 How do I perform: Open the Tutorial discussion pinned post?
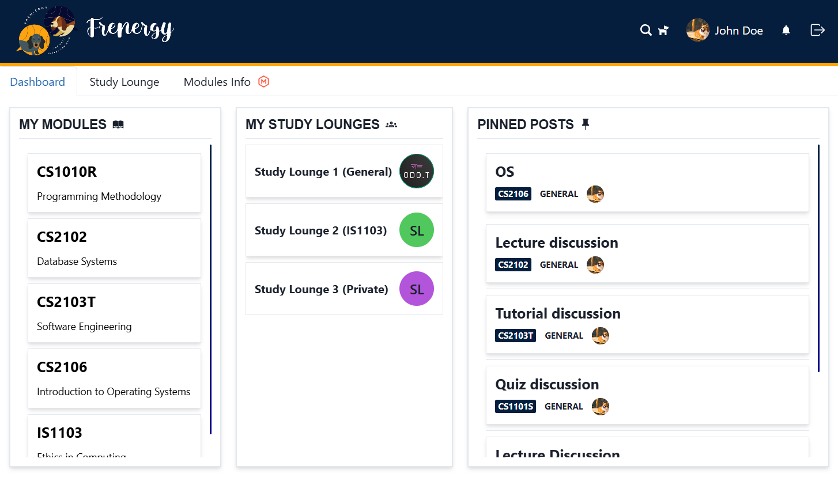tap(647, 324)
